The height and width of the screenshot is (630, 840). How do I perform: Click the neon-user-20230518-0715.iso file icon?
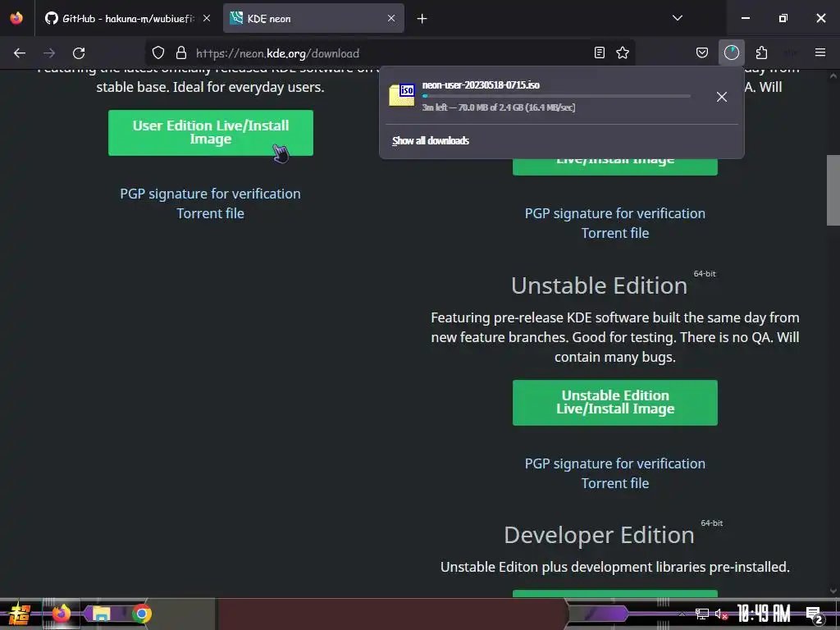(x=402, y=95)
